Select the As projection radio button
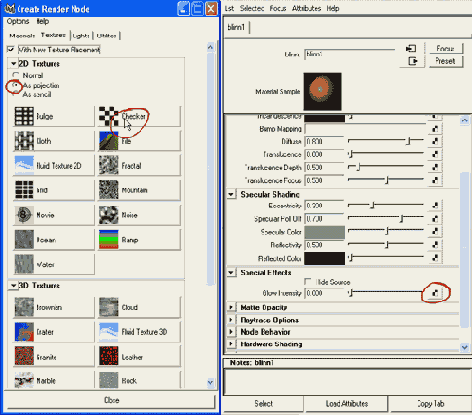Image resolution: width=472 pixels, height=415 pixels. point(15,85)
